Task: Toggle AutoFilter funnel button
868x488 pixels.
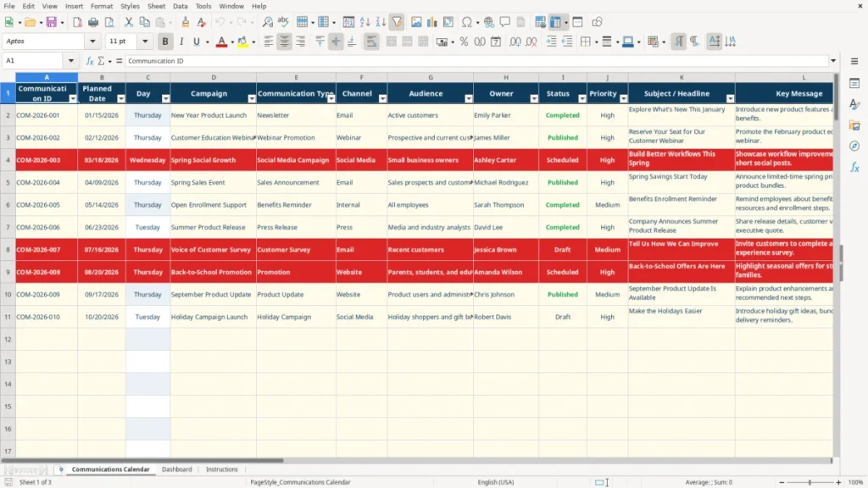Action: coord(397,22)
